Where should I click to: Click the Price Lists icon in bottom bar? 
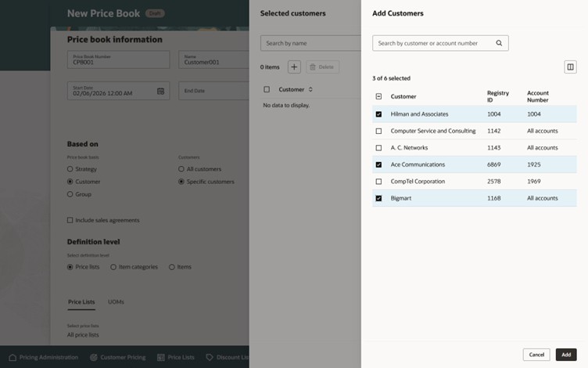[161, 357]
